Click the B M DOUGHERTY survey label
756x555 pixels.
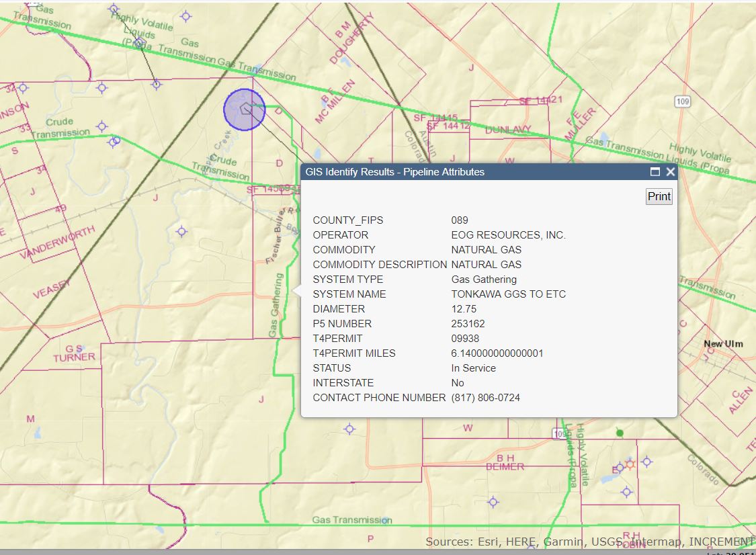point(351,40)
